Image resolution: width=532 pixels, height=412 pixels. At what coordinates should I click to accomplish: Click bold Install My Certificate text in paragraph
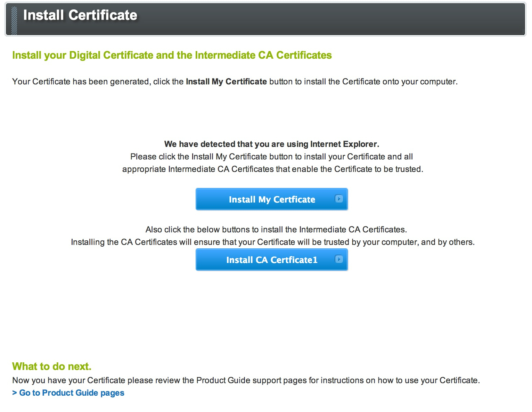pyautogui.click(x=226, y=82)
